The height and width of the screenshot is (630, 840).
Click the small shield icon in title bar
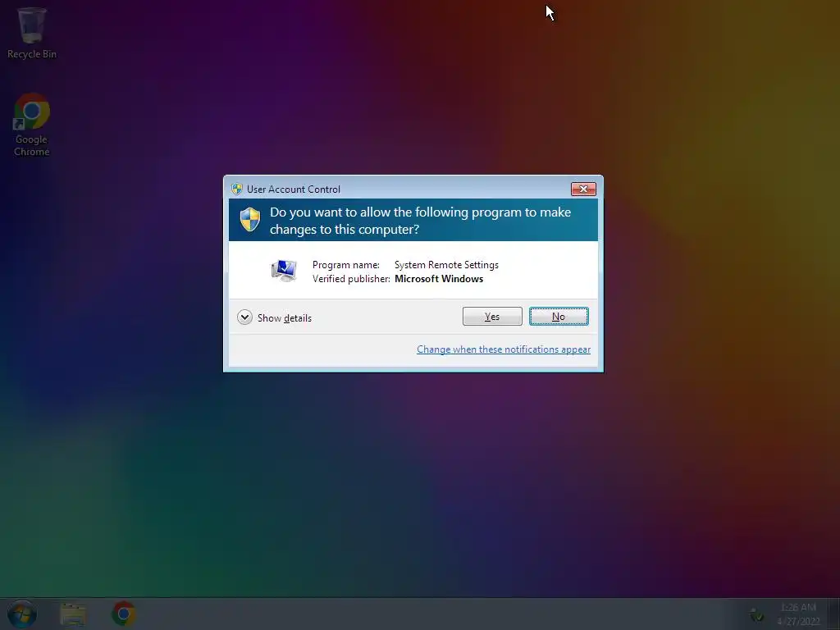pyautogui.click(x=237, y=189)
